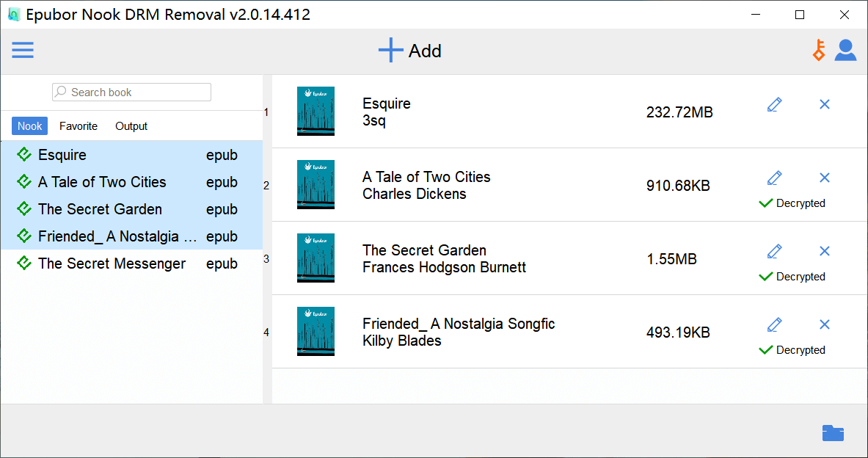The width and height of the screenshot is (868, 458).
Task: Click A Tale of Two Cities title in right panel
Action: [x=426, y=177]
